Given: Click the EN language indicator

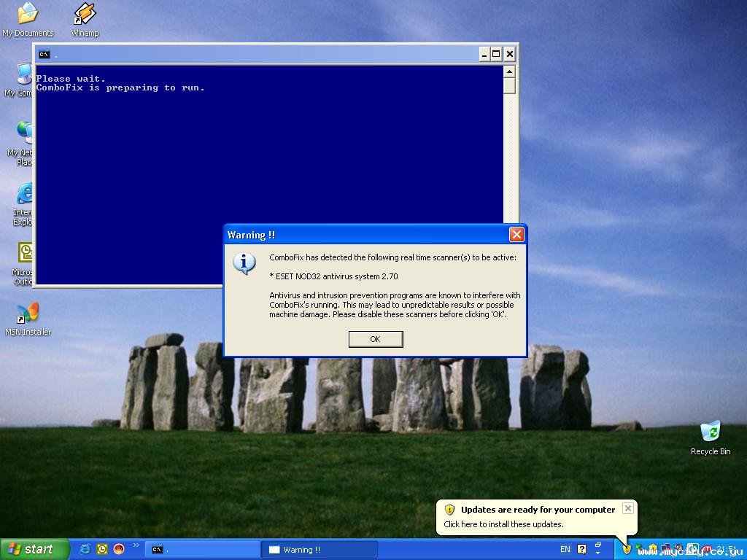Looking at the screenshot, I should [x=565, y=550].
